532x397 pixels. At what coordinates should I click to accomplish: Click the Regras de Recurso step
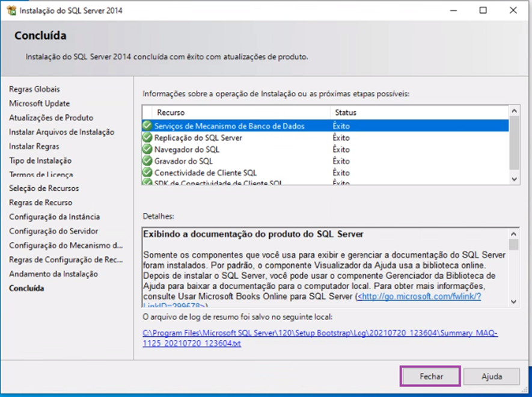(40, 202)
